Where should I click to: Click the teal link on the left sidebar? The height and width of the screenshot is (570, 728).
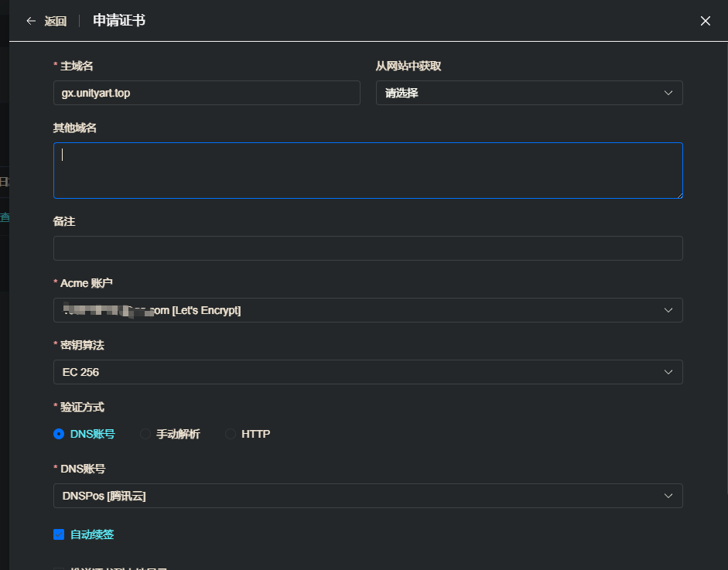pos(5,217)
